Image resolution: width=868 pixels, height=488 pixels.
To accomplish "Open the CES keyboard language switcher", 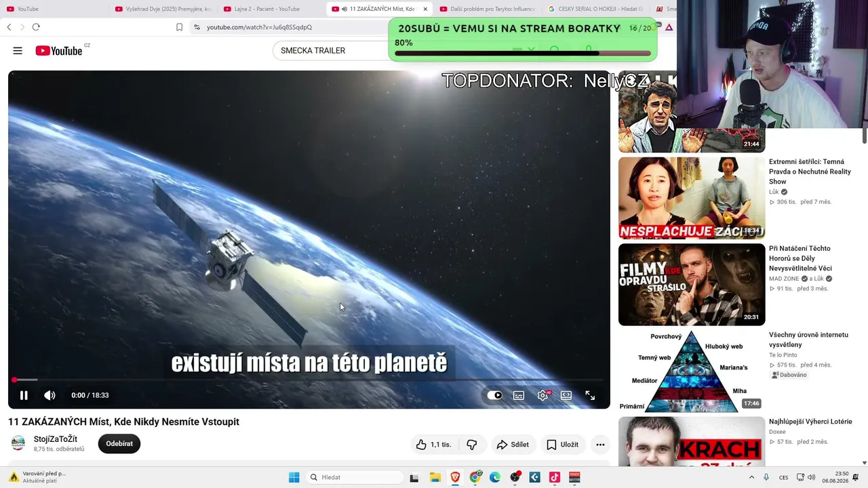I will [783, 477].
